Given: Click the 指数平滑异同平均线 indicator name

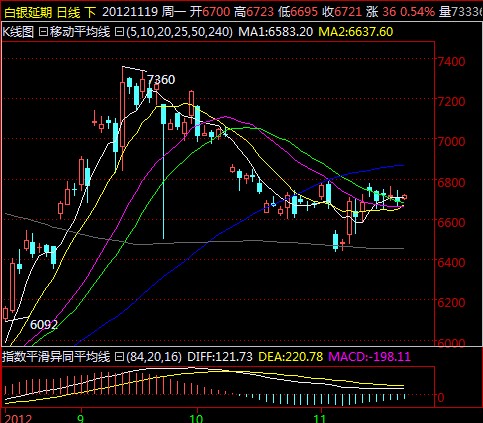Looking at the screenshot, I should coord(56,357).
